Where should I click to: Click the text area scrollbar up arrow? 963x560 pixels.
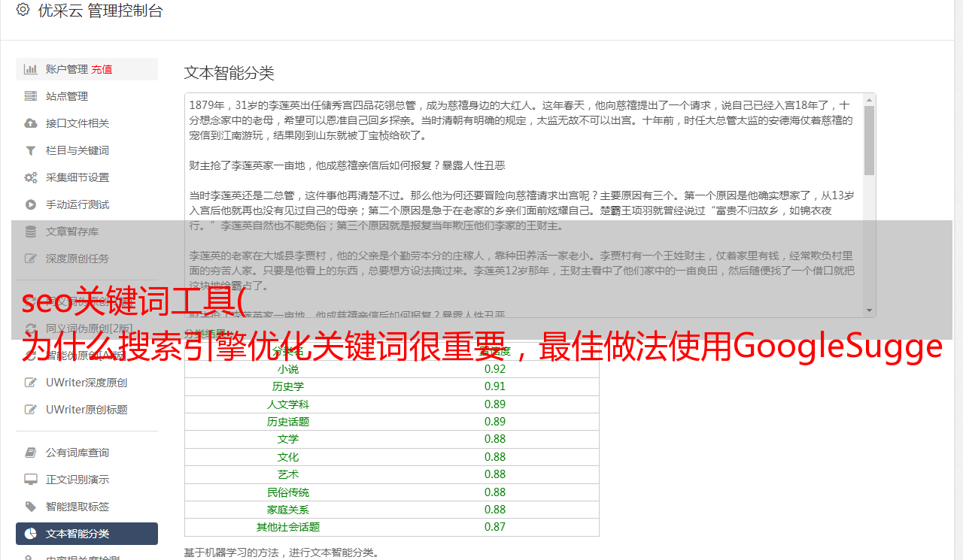click(870, 99)
